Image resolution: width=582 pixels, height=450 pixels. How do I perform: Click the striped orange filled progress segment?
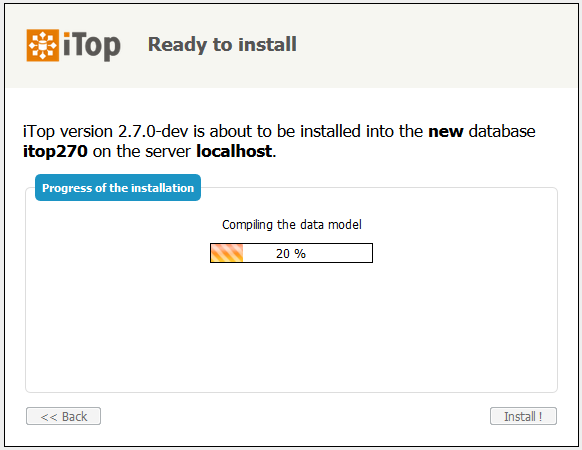click(x=227, y=253)
